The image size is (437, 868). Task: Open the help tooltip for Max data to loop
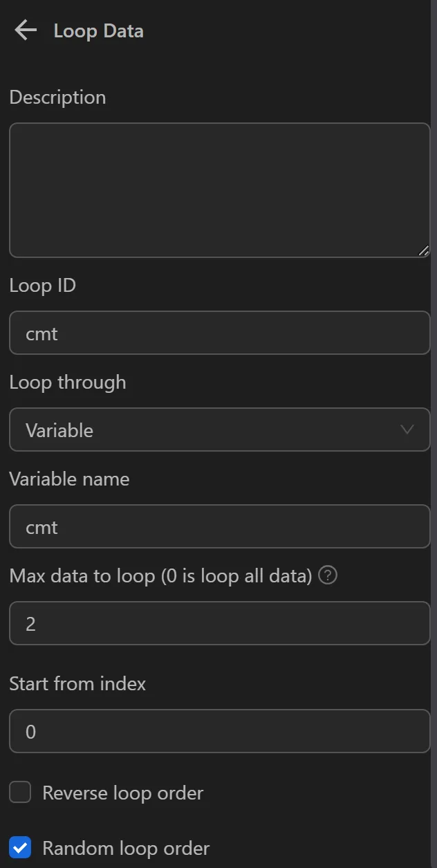[328, 575]
